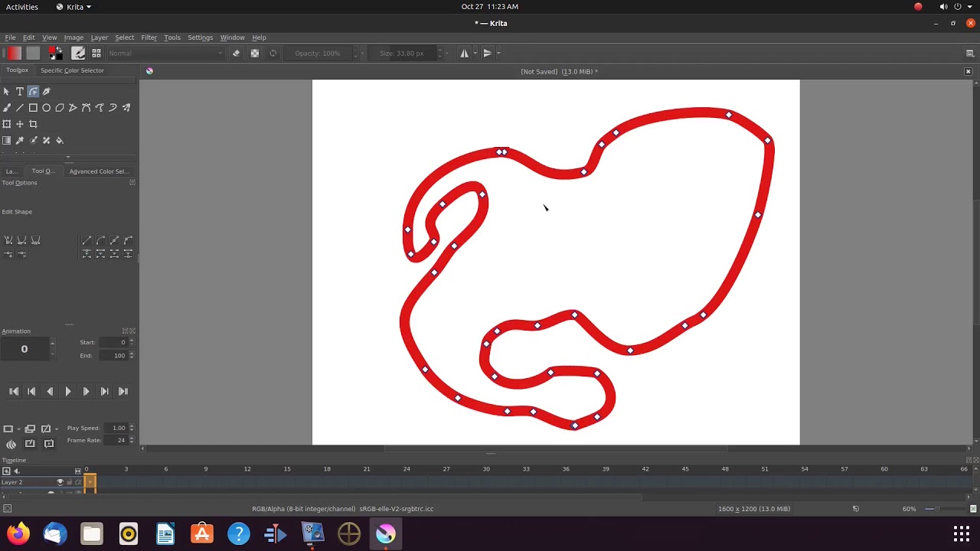The image size is (980, 551).
Task: Open horizontal mirror options dropdown arrow
Action: point(475,53)
